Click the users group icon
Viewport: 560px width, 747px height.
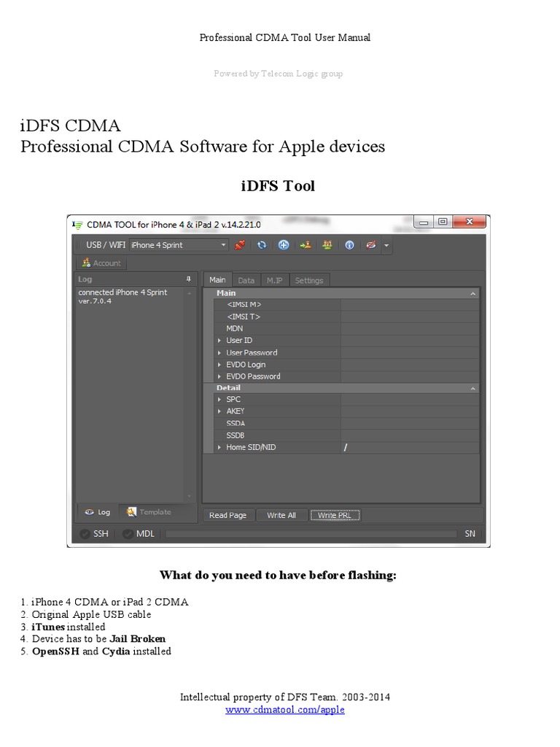coord(327,245)
